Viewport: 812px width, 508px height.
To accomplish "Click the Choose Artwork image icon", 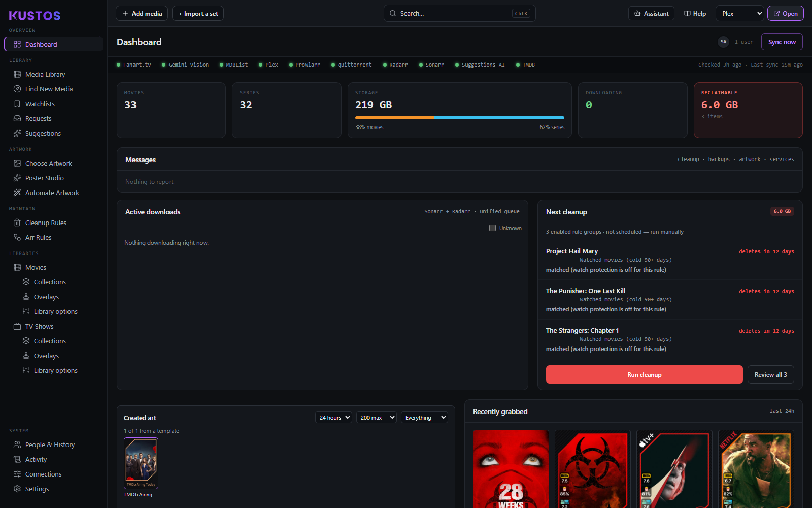I will [17, 163].
